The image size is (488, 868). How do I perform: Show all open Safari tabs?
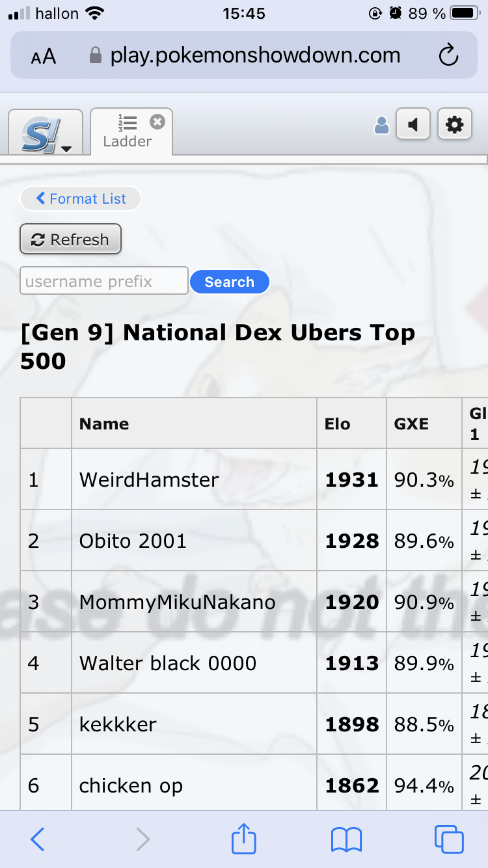449,839
